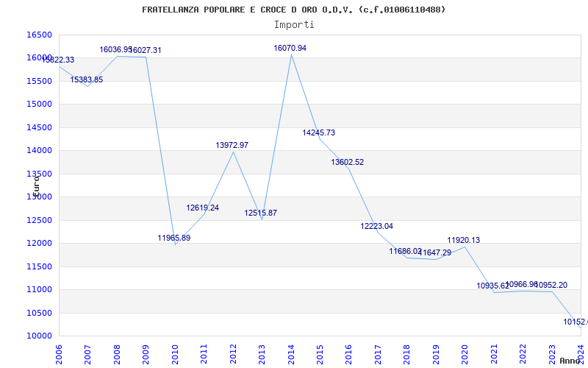Screen dimensions: 588x368
Task: Select the 15000 y-axis tick label
Action: point(39,104)
